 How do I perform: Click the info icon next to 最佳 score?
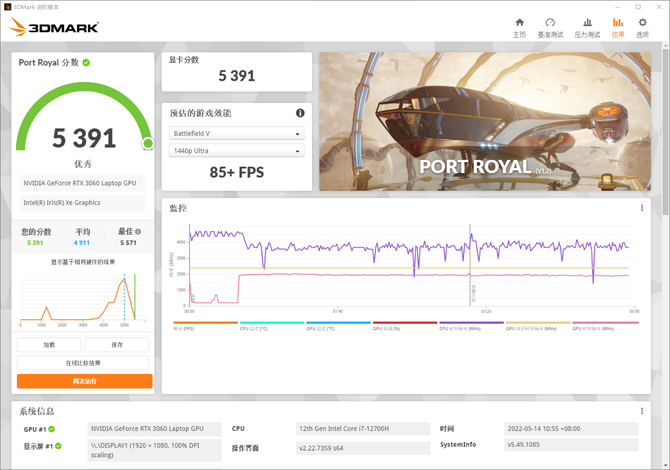pyautogui.click(x=133, y=232)
